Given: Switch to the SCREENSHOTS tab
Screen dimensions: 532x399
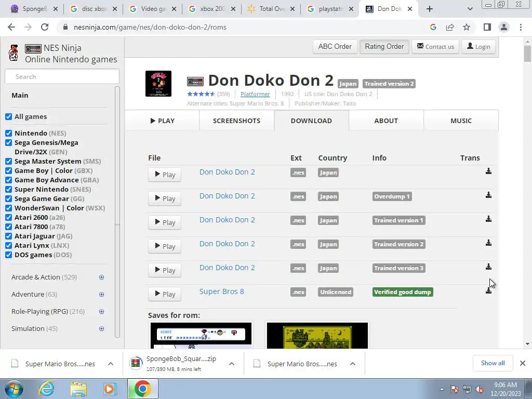Looking at the screenshot, I should tap(236, 121).
